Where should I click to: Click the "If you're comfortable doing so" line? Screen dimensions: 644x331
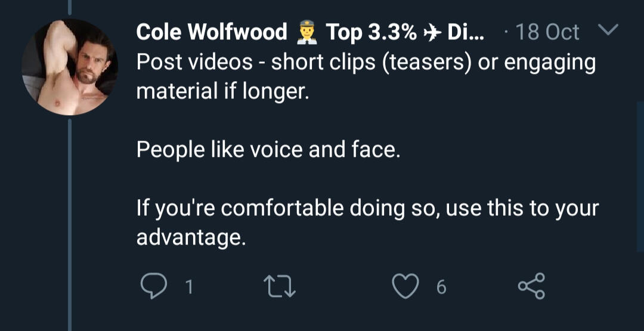coord(367,208)
